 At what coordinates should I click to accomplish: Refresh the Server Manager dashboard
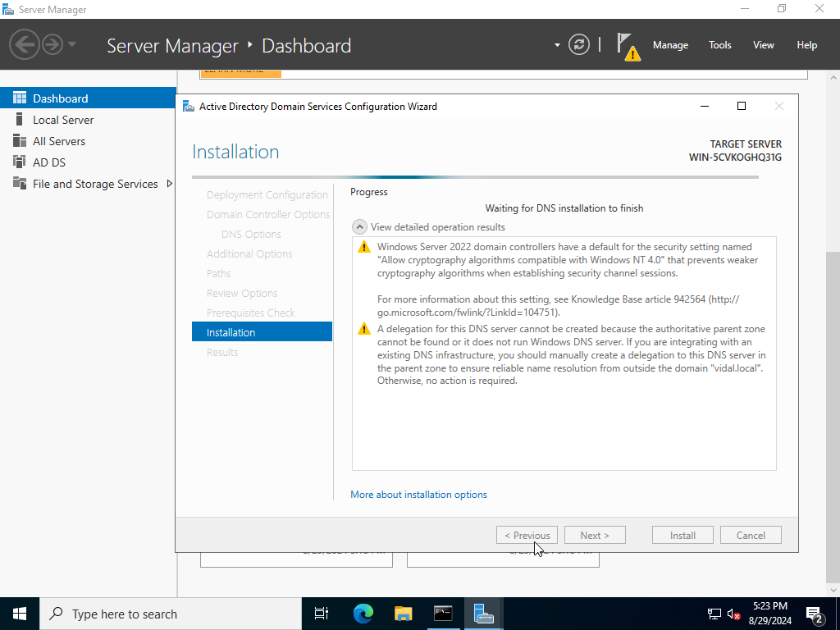click(579, 44)
